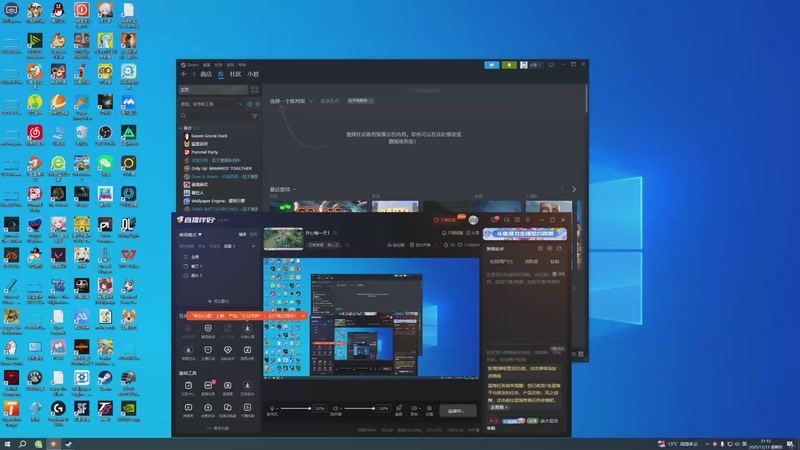Switch to portrait 竖屏 orientation in streaming app
Image resolution: width=800 pixels, height=450 pixels.
[x=254, y=235]
